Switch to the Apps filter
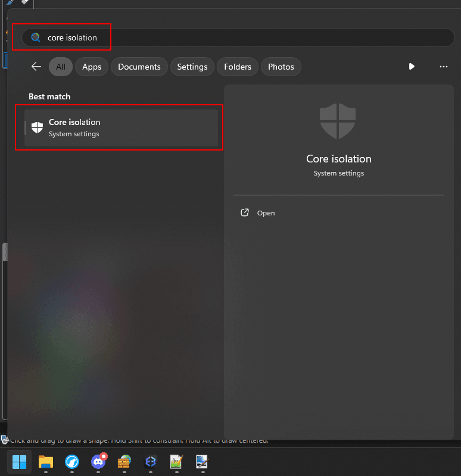 (92, 67)
